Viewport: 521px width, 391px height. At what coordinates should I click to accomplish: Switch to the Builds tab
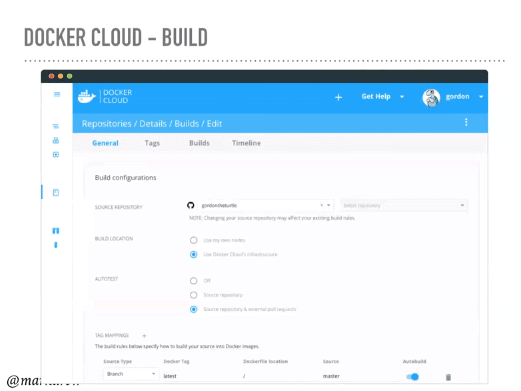coord(199,143)
